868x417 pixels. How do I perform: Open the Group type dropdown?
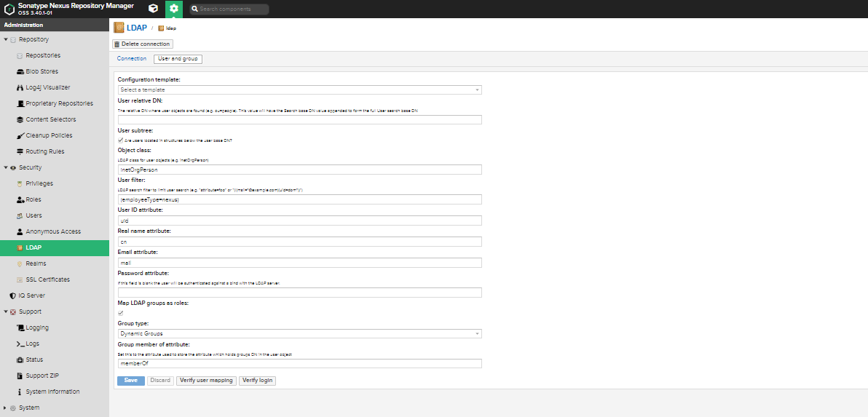pos(299,333)
